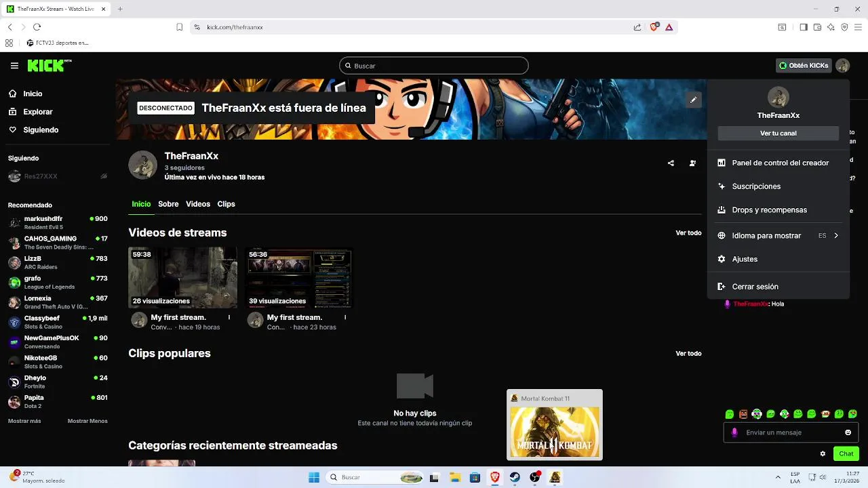Click Cerrar sesión
868x488 pixels.
tap(778, 287)
